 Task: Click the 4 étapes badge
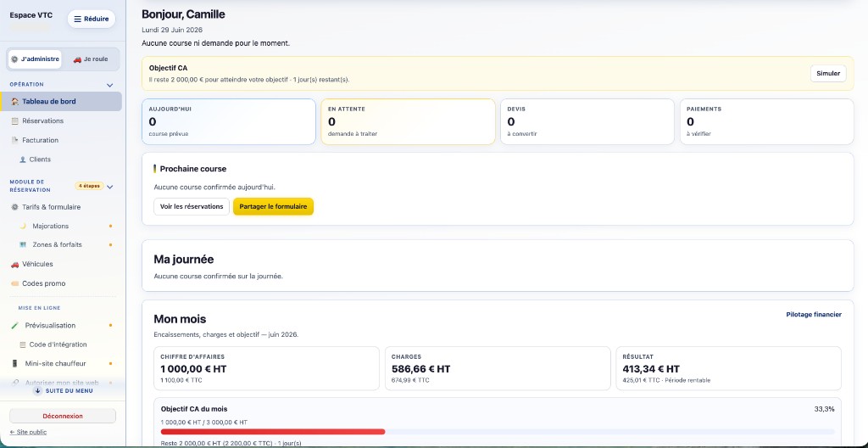click(x=89, y=187)
